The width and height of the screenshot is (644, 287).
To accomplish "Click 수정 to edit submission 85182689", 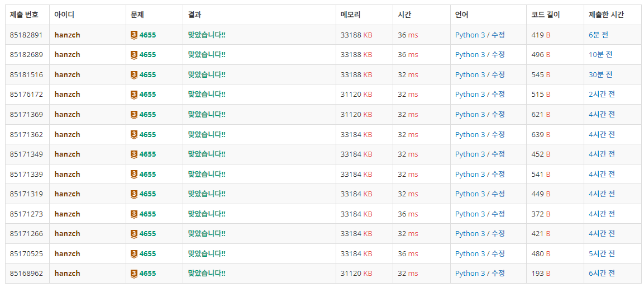I will pyautogui.click(x=498, y=55).
